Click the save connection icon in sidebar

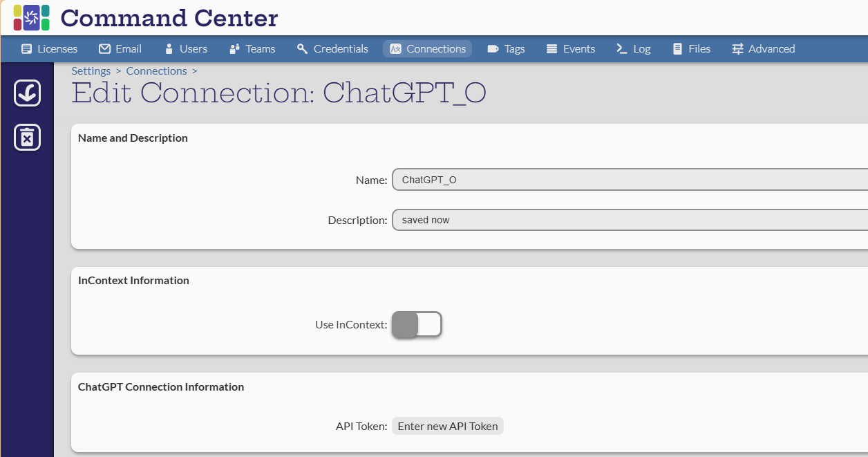tap(27, 93)
